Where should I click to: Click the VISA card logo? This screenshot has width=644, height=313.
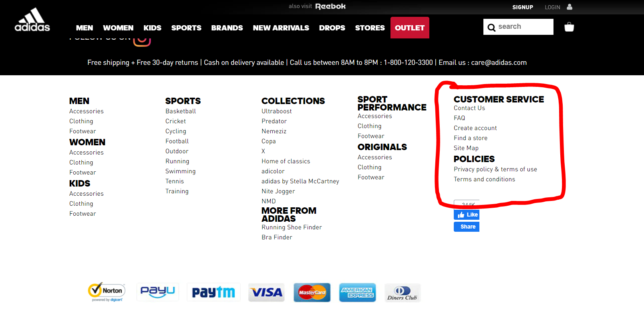267,292
